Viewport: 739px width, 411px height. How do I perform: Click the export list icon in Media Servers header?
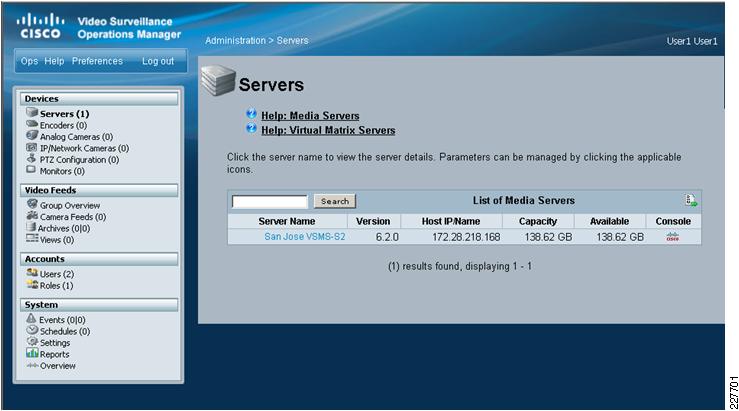click(691, 200)
